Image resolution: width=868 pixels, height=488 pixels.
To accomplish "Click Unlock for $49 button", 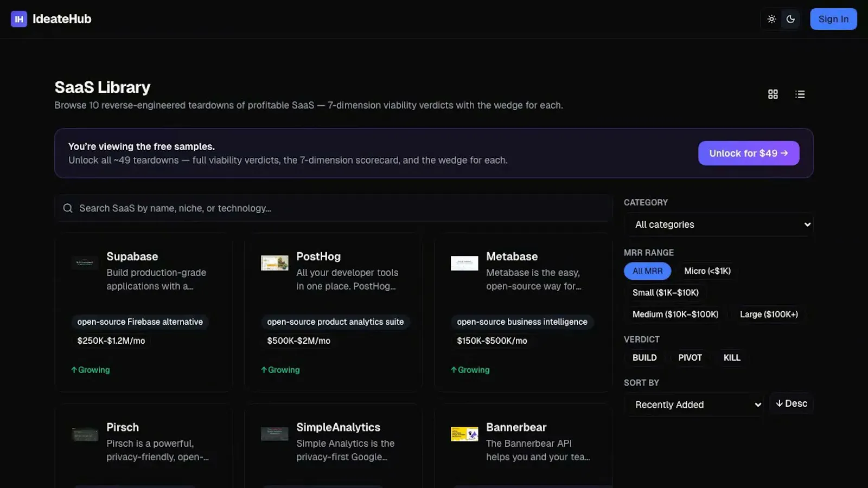I will click(x=749, y=153).
